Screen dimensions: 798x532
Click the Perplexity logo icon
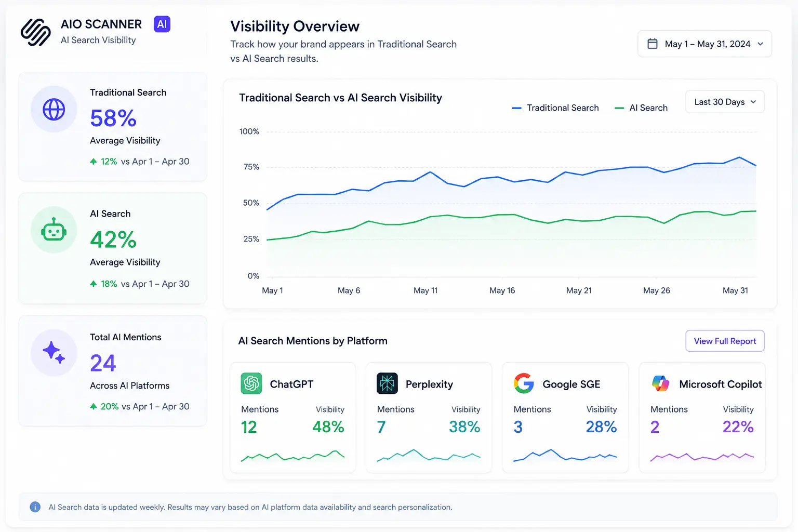click(387, 383)
